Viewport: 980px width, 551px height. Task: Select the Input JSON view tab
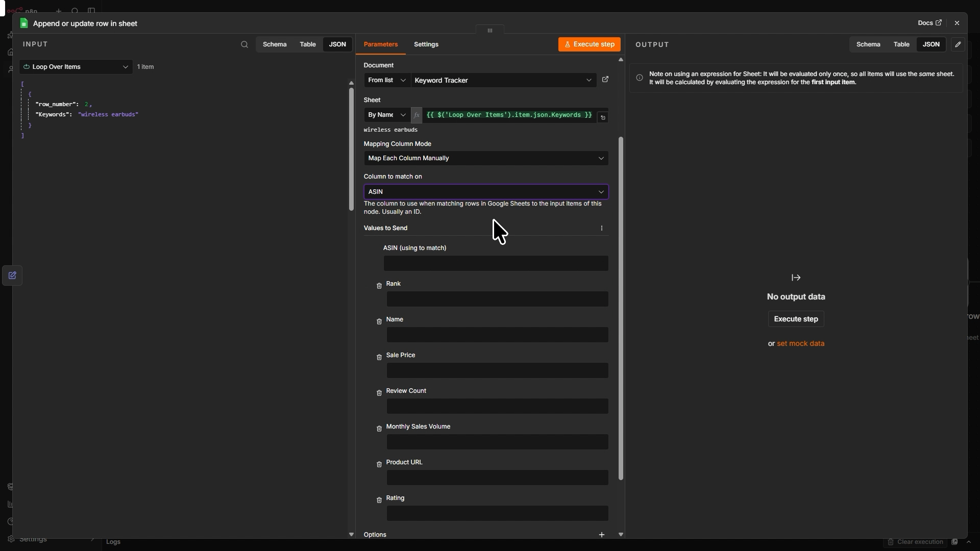(x=337, y=44)
